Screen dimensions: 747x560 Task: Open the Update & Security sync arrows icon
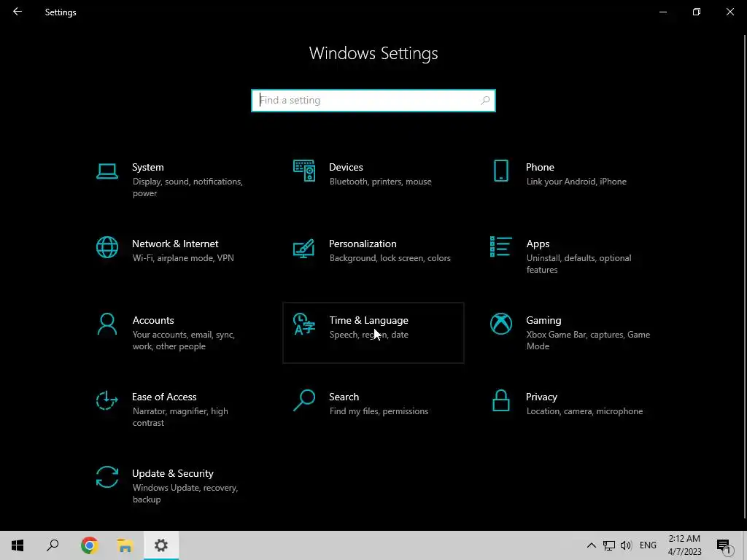click(x=107, y=477)
